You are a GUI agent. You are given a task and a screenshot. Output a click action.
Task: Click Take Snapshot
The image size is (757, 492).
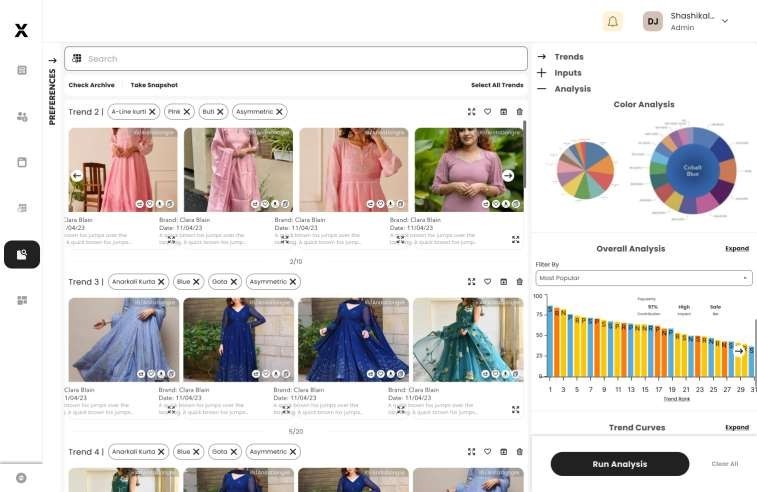click(x=154, y=85)
